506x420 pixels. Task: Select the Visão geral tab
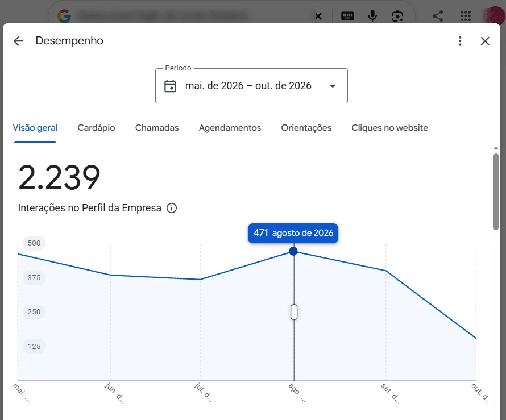pos(35,128)
